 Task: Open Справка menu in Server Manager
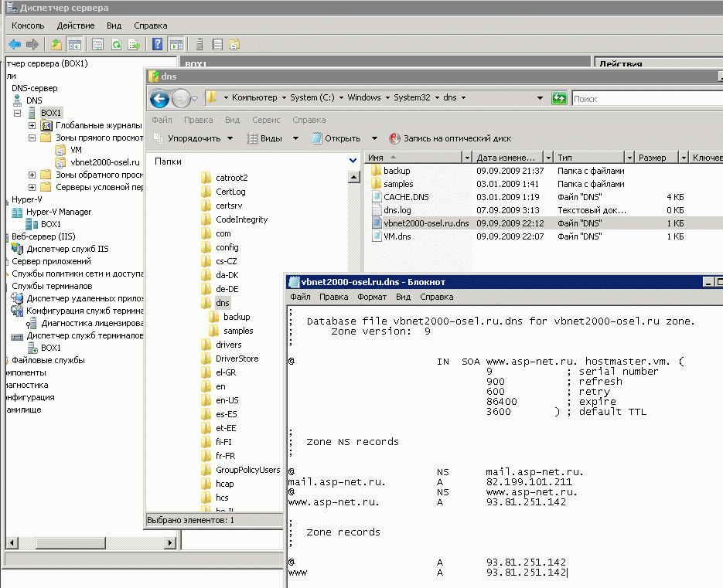[x=150, y=25]
